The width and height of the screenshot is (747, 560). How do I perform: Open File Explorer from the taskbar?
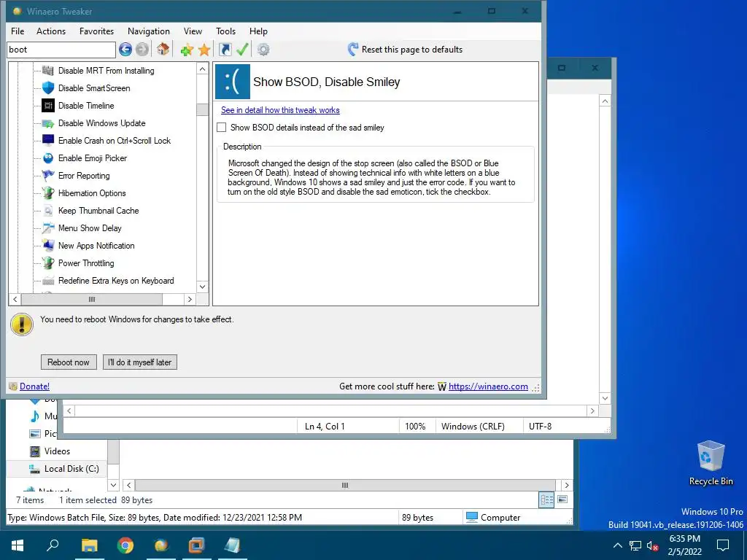pyautogui.click(x=89, y=545)
